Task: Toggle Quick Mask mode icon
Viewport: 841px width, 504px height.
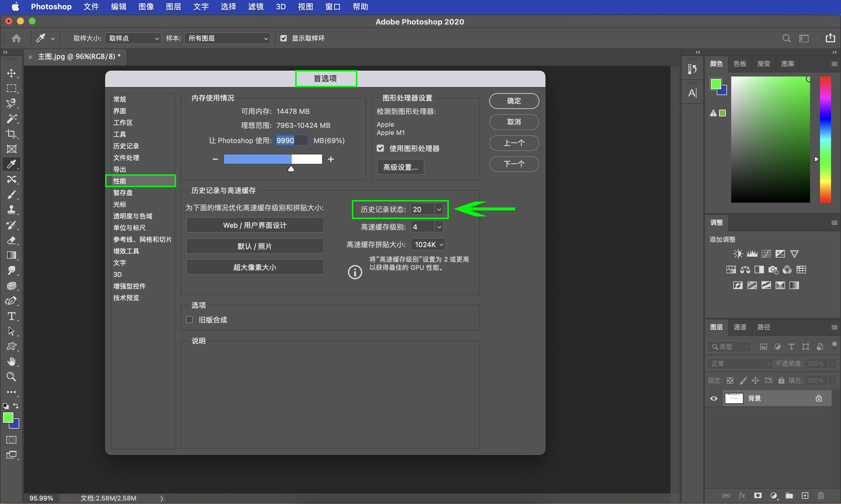Action: (12, 440)
